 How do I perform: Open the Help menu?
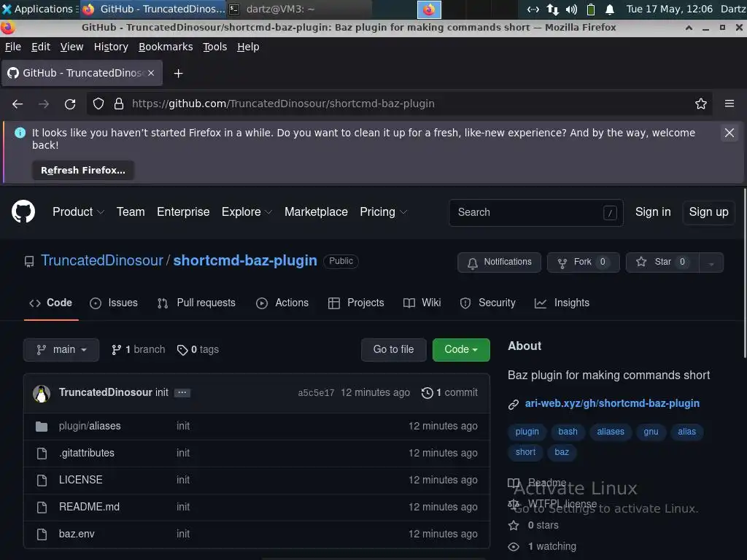(248, 47)
